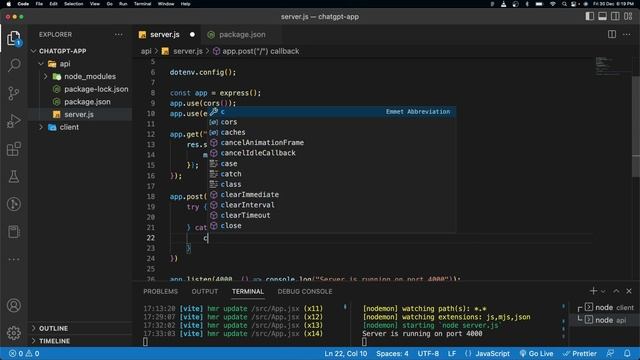Image resolution: width=640 pixels, height=360 pixels.
Task: Select the TERMINAL panel tab
Action: tap(248, 291)
